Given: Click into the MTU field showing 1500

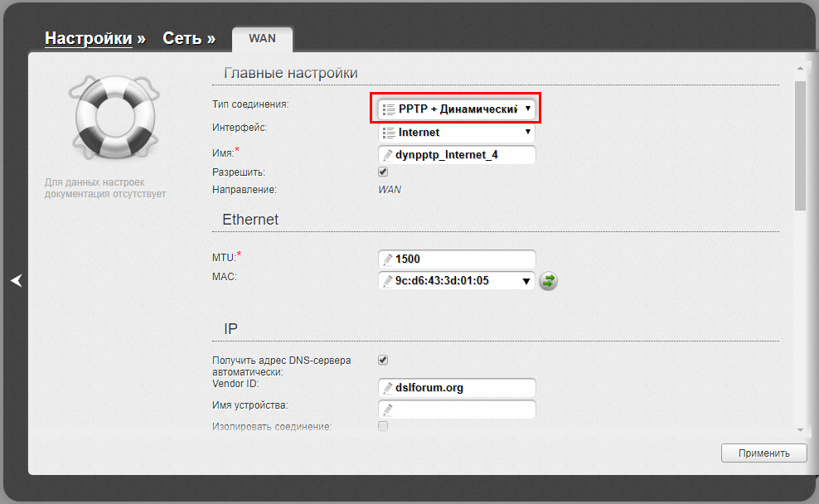Looking at the screenshot, I should coord(457,259).
